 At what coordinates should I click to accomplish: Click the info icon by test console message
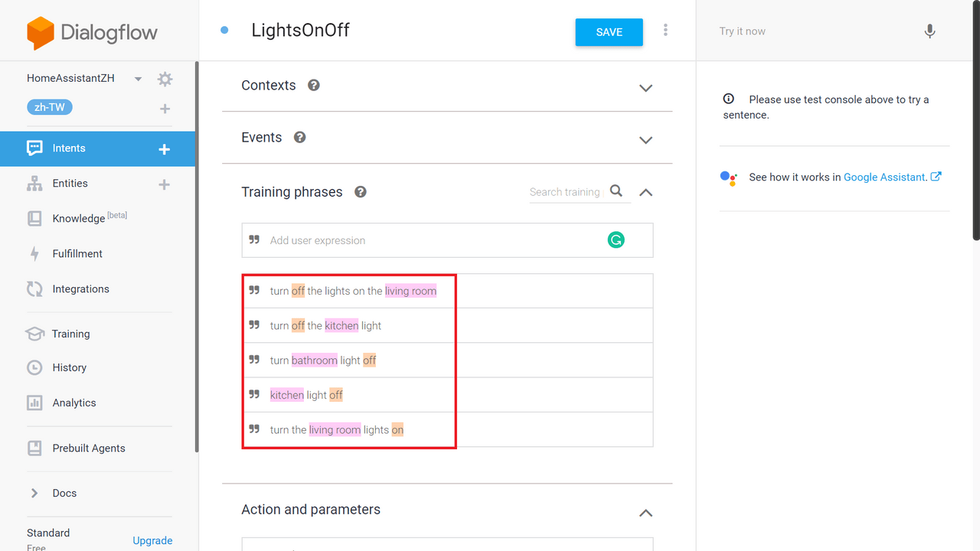point(729,99)
